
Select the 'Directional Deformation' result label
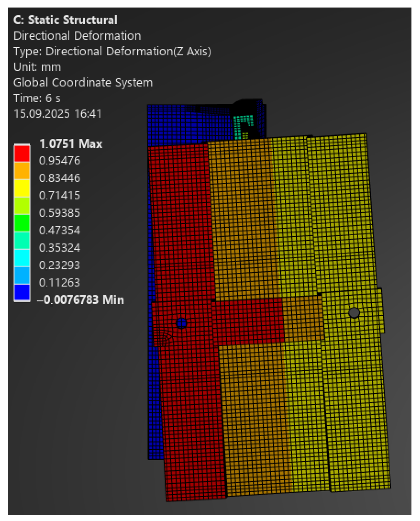(77, 36)
